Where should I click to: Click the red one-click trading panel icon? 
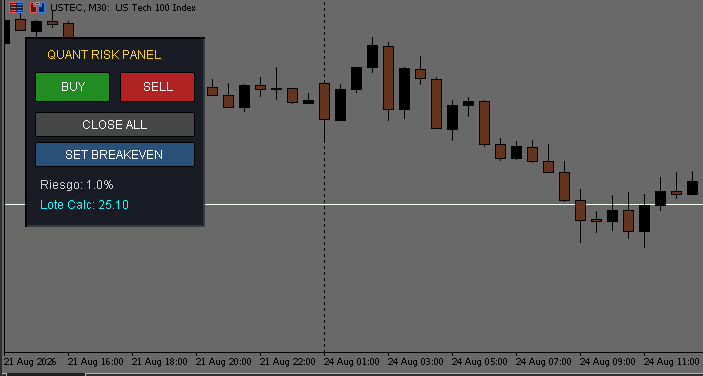coord(16,8)
